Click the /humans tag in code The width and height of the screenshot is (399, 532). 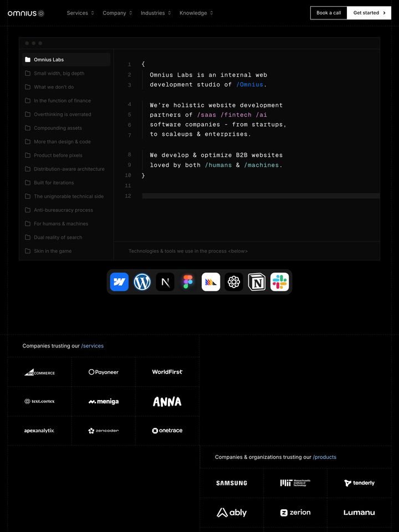[218, 165]
